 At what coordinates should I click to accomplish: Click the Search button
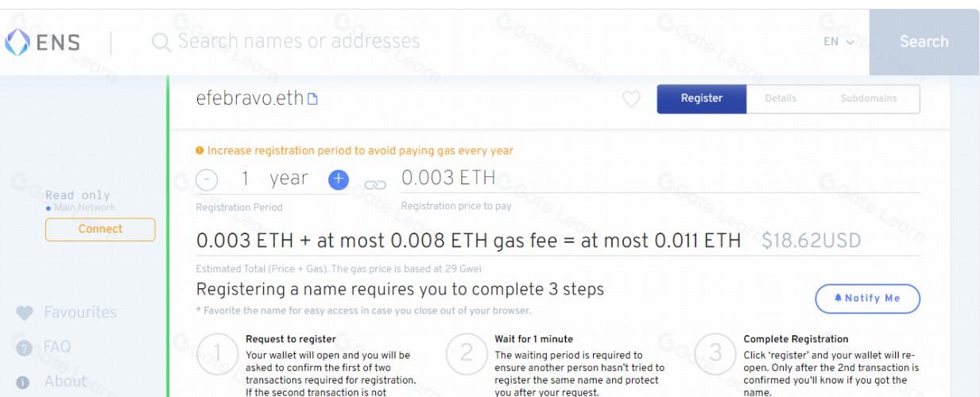[x=924, y=42]
